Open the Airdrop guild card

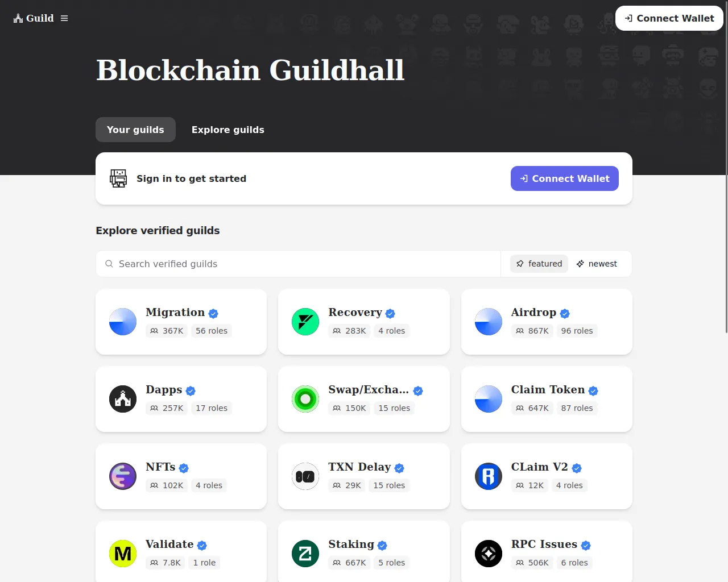(547, 322)
